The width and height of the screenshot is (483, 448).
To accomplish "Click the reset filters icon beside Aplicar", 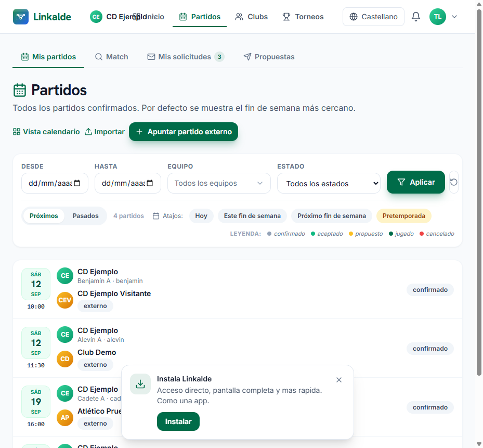I will click(453, 182).
